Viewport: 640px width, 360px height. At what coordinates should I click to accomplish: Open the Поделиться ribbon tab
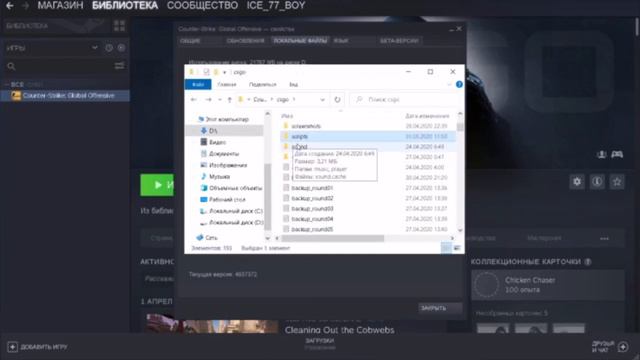click(x=262, y=84)
